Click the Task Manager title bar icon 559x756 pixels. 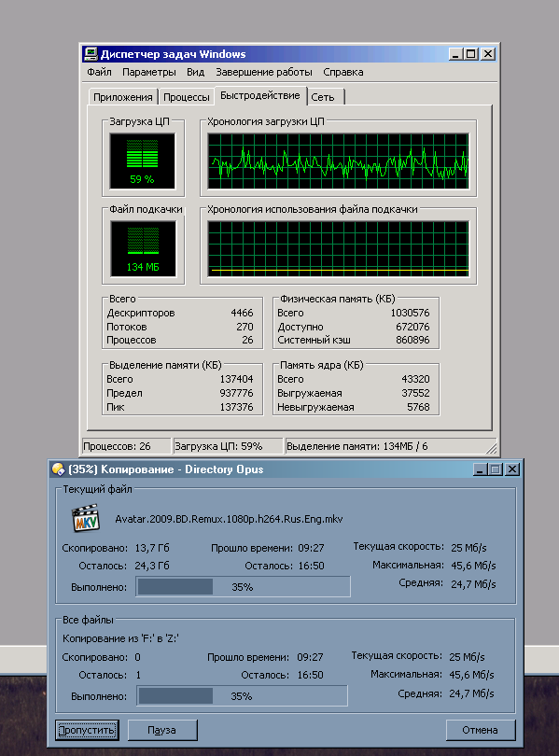point(91,54)
